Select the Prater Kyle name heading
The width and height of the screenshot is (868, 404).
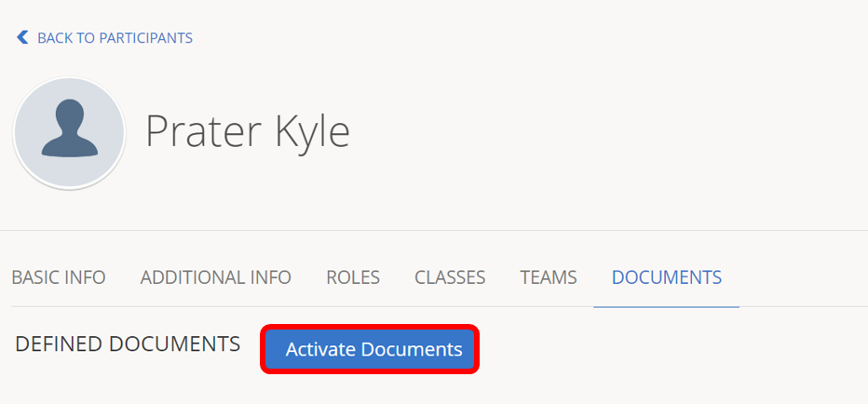pos(248,132)
